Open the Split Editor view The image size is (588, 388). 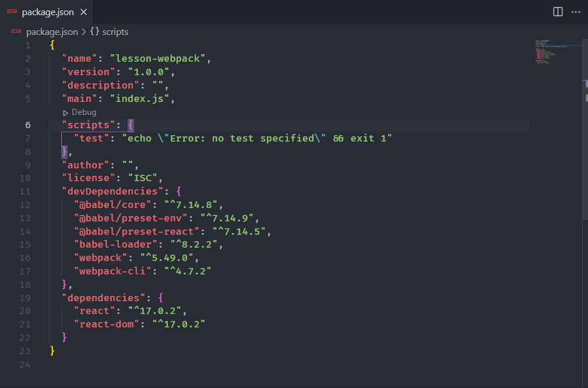(557, 11)
